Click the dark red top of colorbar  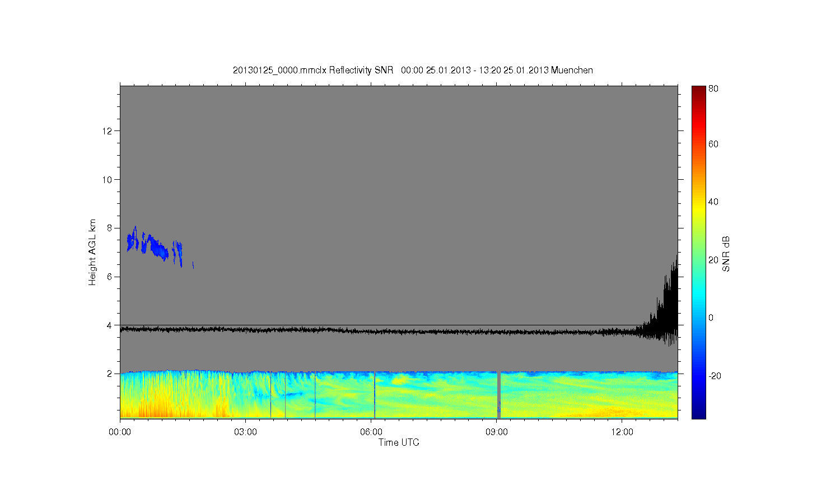click(698, 91)
